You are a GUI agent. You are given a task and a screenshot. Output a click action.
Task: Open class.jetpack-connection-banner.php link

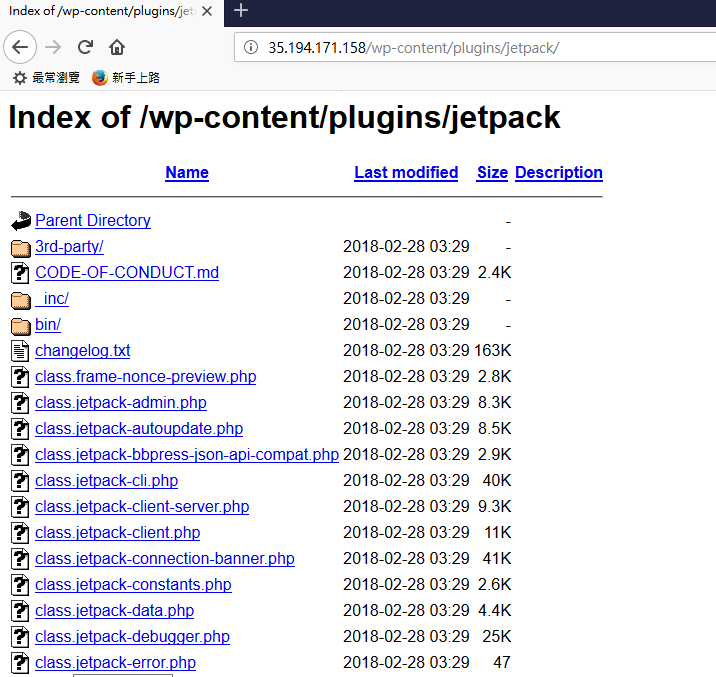(165, 559)
